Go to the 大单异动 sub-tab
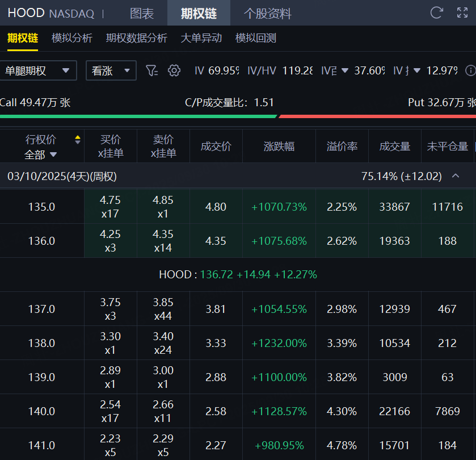This screenshot has height=460, width=476. point(201,38)
